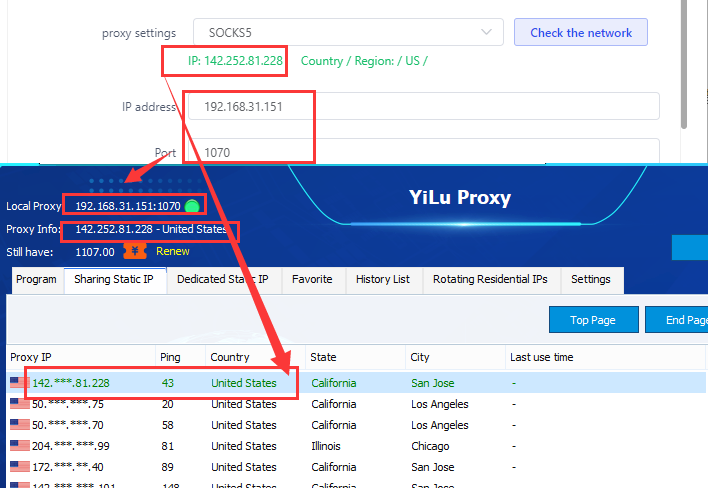708x488 pixels.
Task: Click the US flag icon beside 172.***.**.40
Action: tap(19, 467)
